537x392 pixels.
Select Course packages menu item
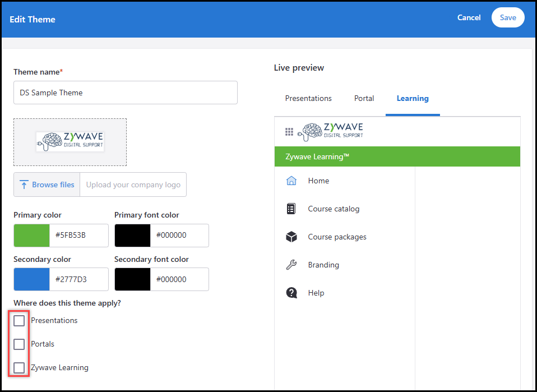click(x=337, y=237)
